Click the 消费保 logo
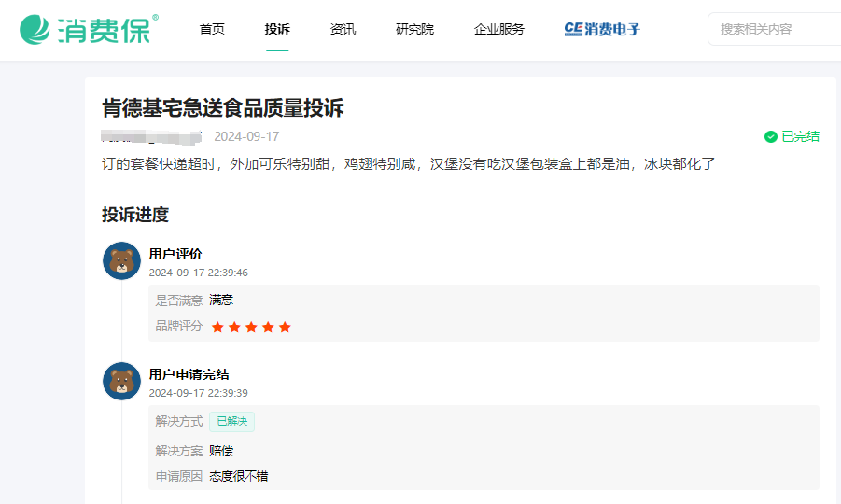This screenshot has height=504, width=841. pos(89,29)
